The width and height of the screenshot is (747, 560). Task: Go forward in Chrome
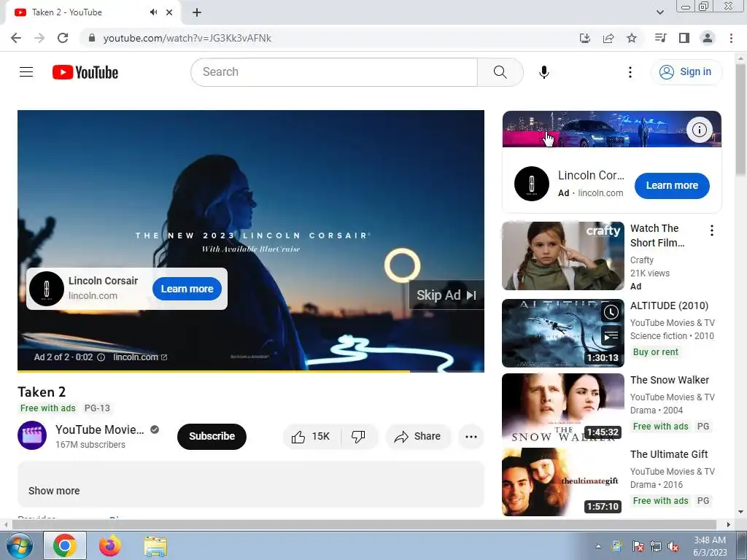(39, 38)
